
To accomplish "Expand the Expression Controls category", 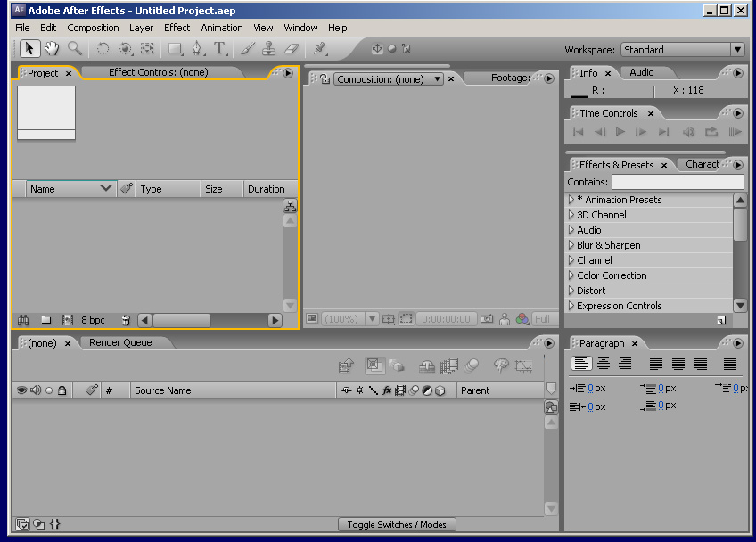I will (571, 306).
